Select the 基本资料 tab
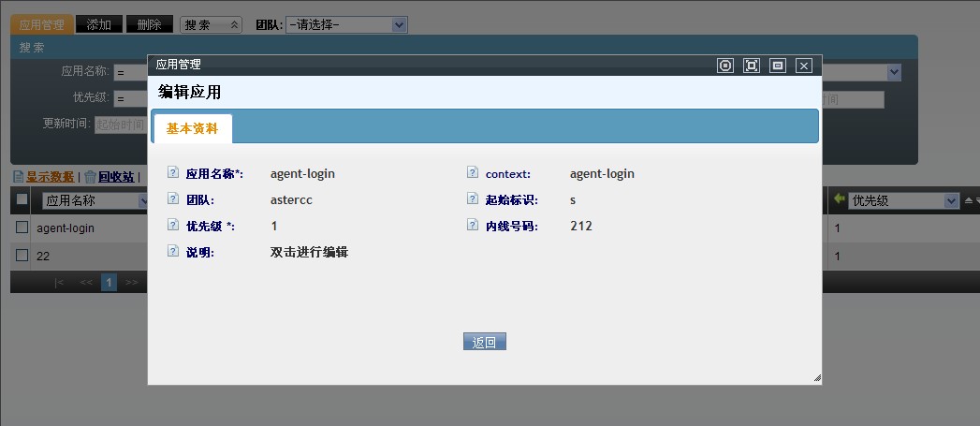The image size is (980, 426). tap(192, 129)
